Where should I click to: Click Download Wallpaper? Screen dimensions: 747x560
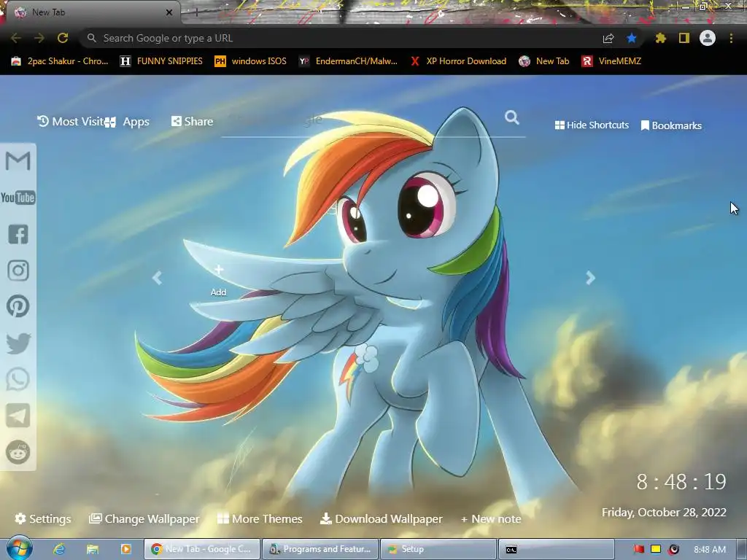[x=381, y=519]
